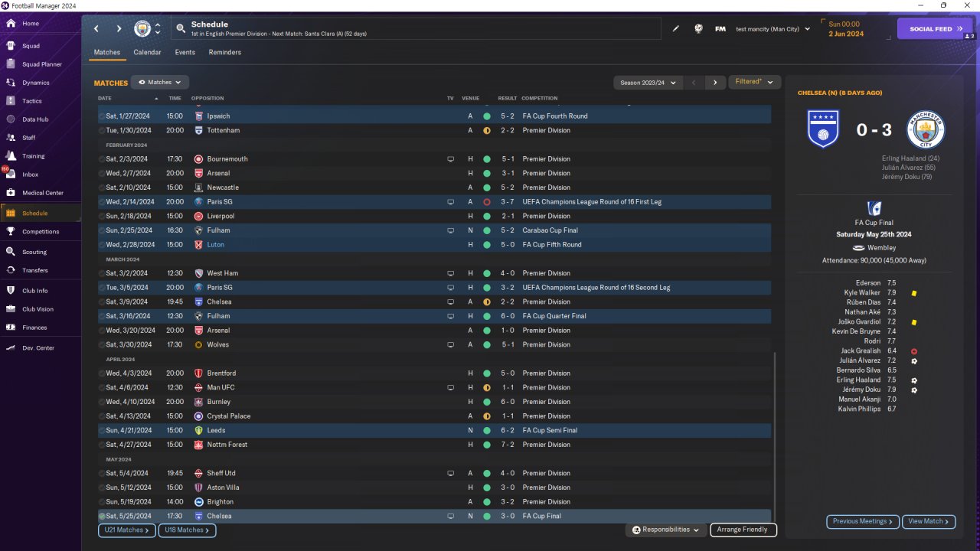This screenshot has height=551, width=980.
Task: Tick the selection circle for Leeds match
Action: [x=102, y=431]
